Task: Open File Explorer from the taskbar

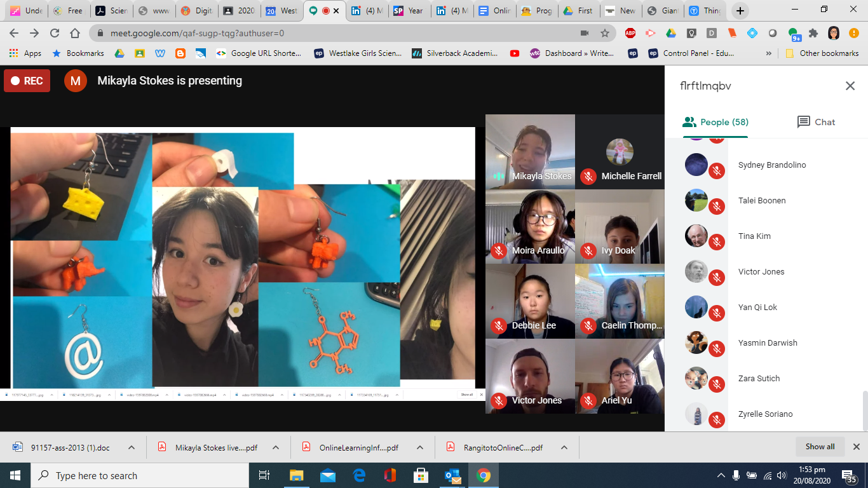Action: coord(297,475)
